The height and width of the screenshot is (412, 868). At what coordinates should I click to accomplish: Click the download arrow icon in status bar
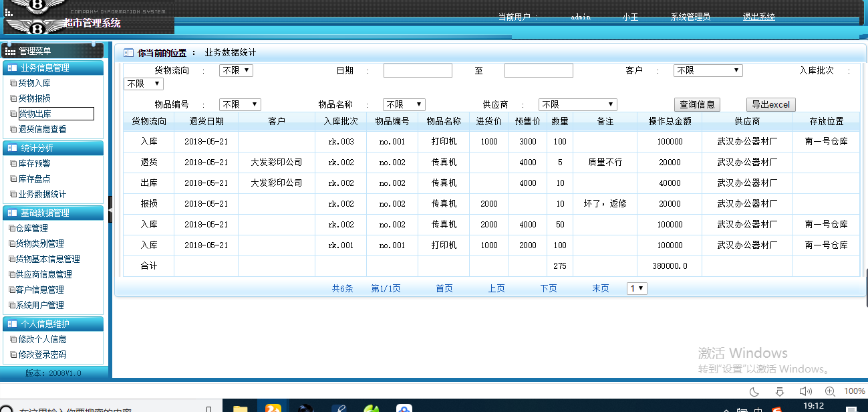pos(780,391)
